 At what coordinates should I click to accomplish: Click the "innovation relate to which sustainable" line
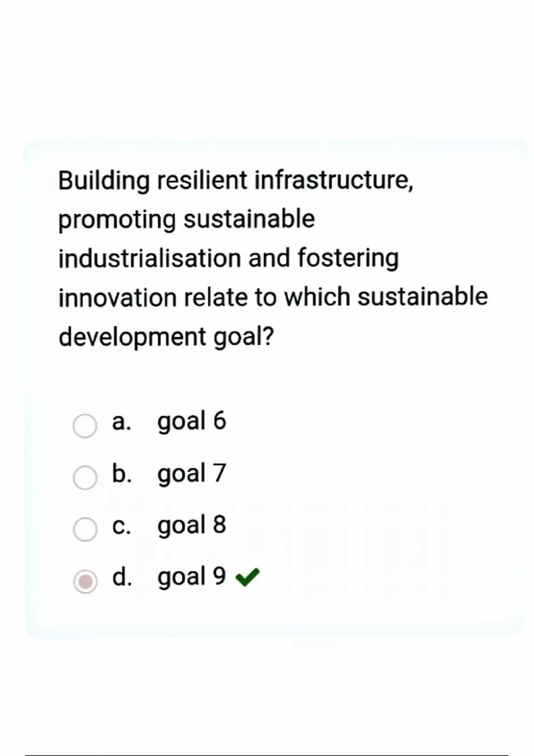pyautogui.click(x=273, y=297)
